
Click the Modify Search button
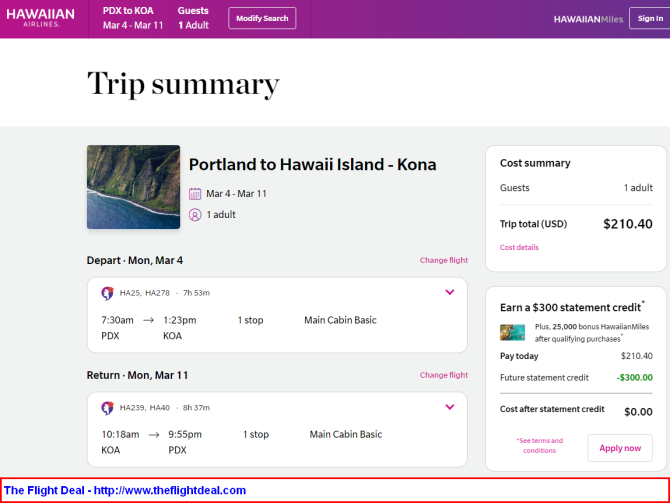click(x=262, y=18)
